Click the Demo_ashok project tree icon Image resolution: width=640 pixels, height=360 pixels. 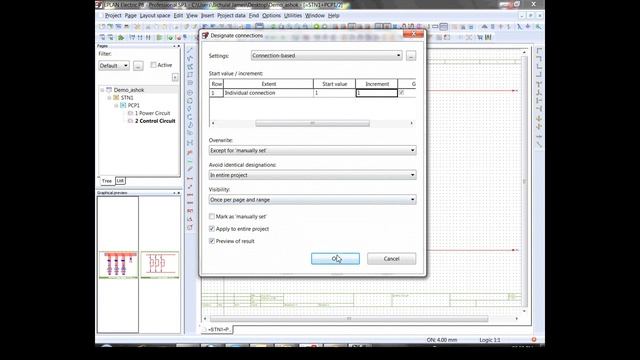109,90
